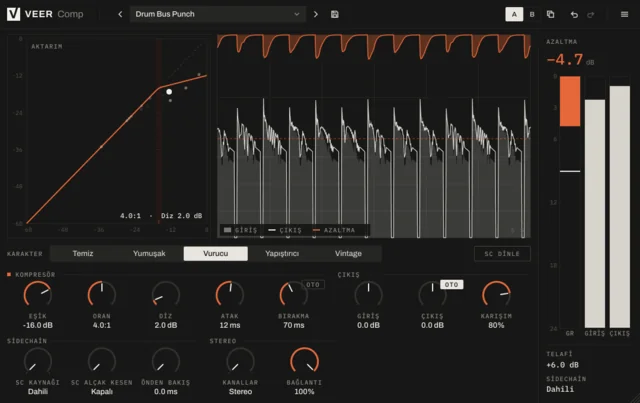Click the 4.0:1 ratio value under ORAN
The image size is (640, 403).
pos(102,325)
